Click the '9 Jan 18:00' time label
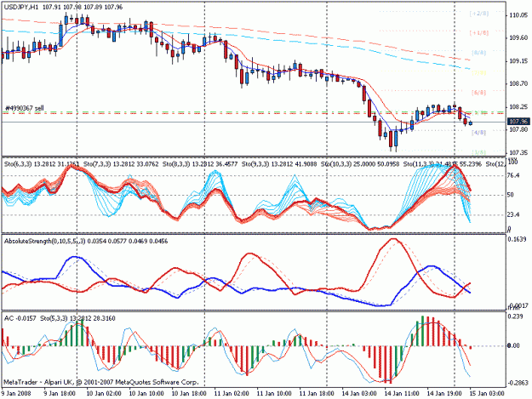Screen dimensions: 532x399 coord(60,393)
